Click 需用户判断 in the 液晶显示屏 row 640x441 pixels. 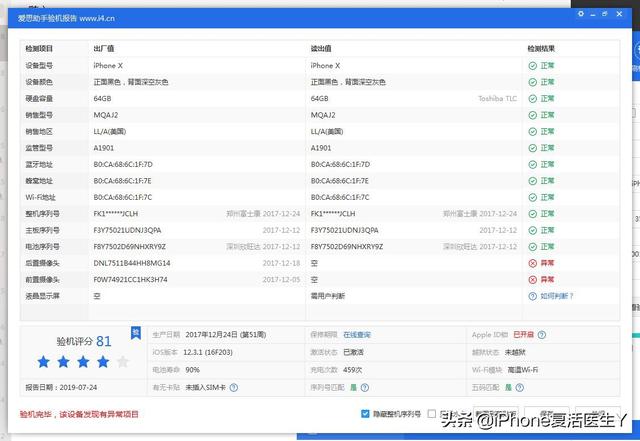[x=328, y=296]
